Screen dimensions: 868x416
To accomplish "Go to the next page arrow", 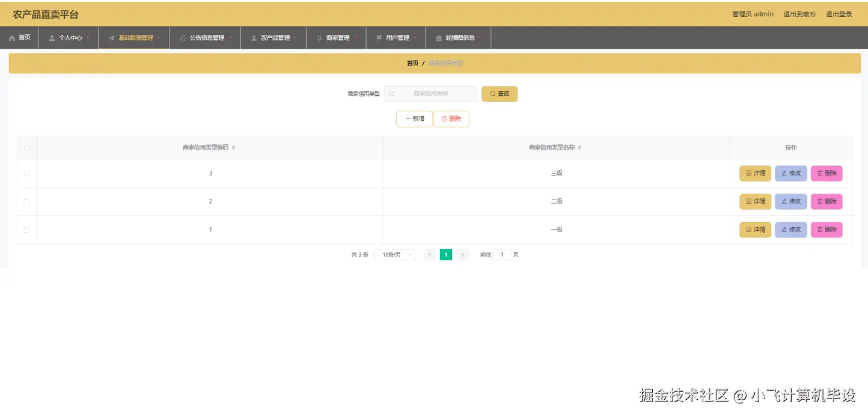I will pos(462,255).
